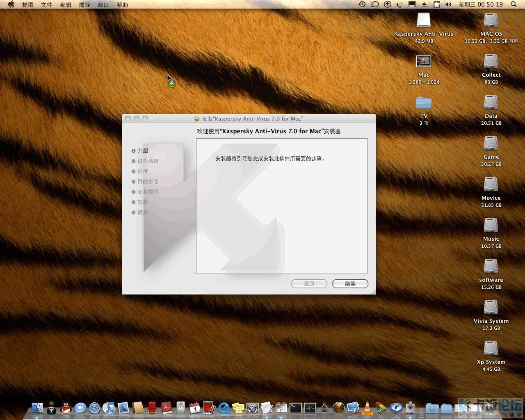Screen dimensions: 525x420
Task: Click the Installer app icon in Dock
Action: [x=410, y=408]
